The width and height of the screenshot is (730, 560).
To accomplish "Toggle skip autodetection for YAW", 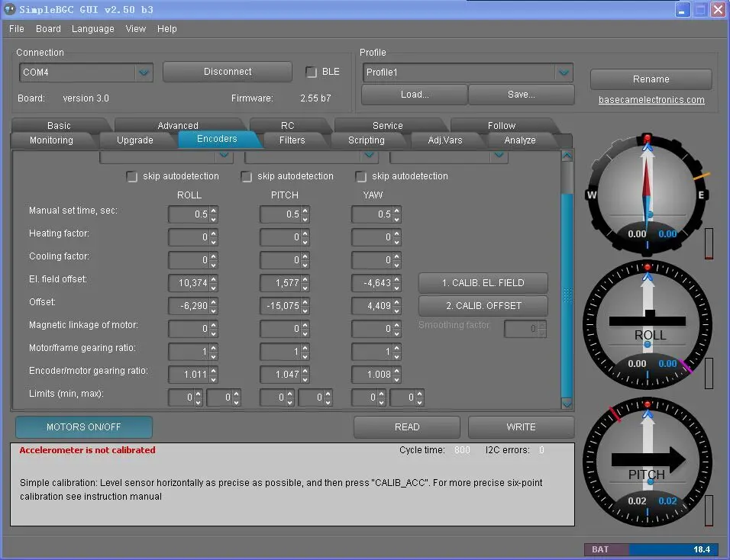I will click(362, 176).
